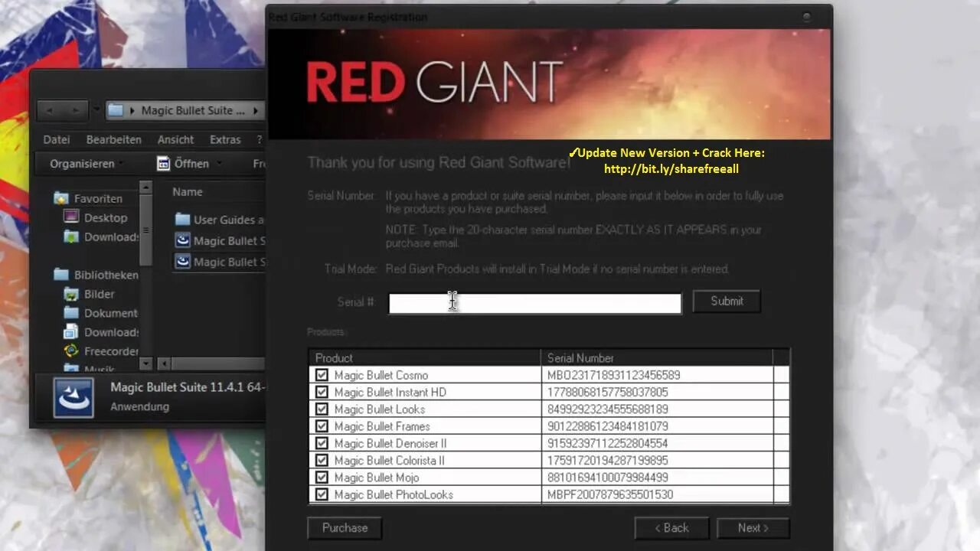Select Favoriten in the navigation pane
The height and width of the screenshot is (551, 980).
[x=98, y=198]
